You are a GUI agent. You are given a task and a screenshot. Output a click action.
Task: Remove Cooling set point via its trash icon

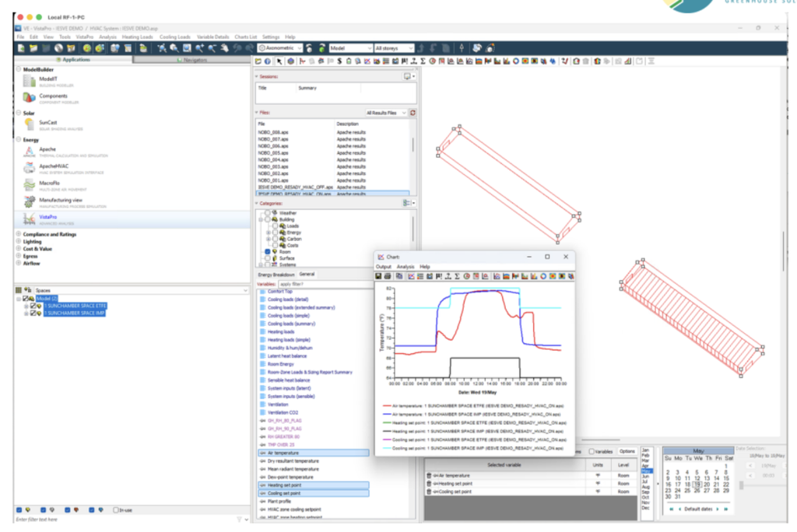click(429, 492)
